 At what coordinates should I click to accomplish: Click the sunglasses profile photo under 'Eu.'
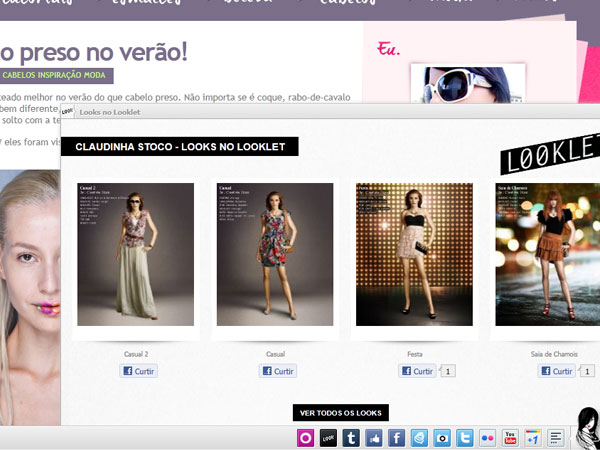click(x=468, y=83)
